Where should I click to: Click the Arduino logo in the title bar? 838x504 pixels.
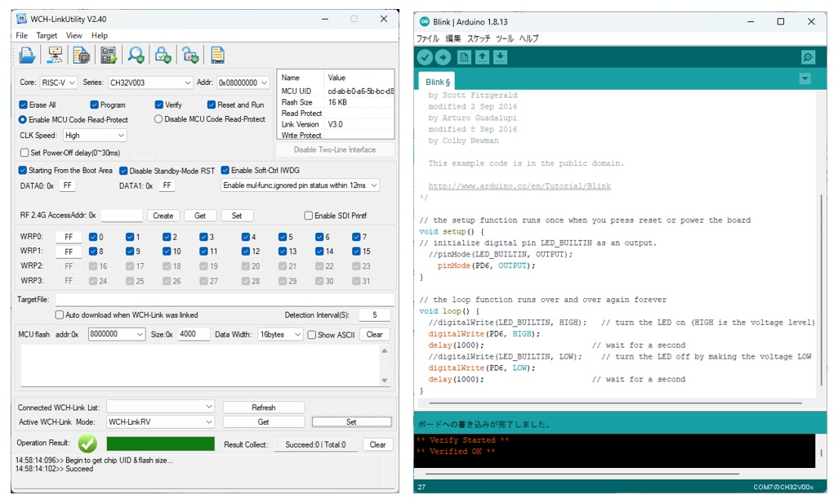(425, 21)
